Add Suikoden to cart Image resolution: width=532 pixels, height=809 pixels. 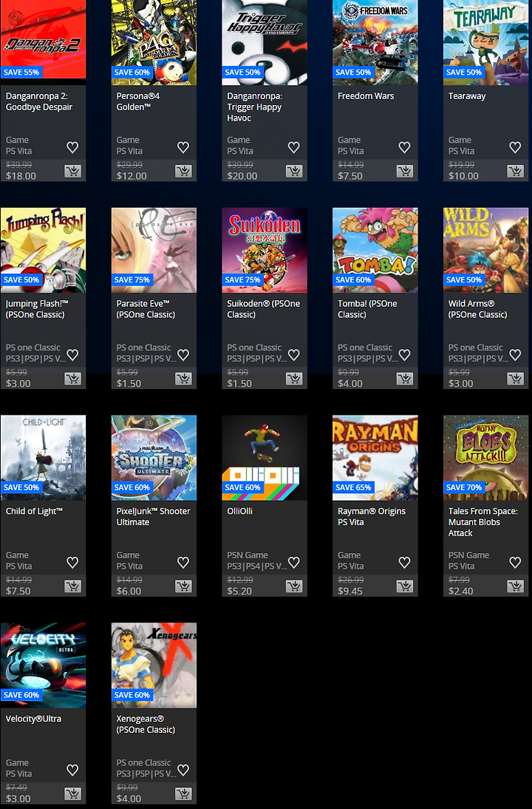[294, 379]
